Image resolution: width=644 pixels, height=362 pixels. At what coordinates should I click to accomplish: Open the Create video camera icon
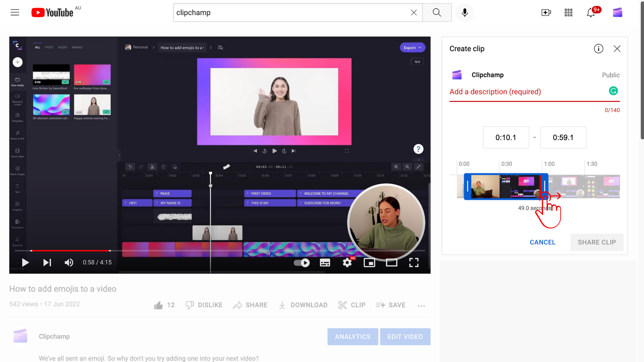coord(546,12)
